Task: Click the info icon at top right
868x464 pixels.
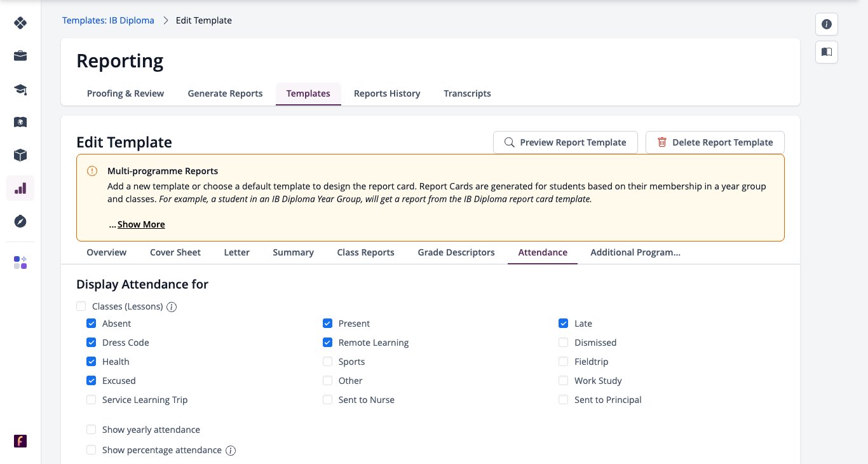Action: point(827,24)
